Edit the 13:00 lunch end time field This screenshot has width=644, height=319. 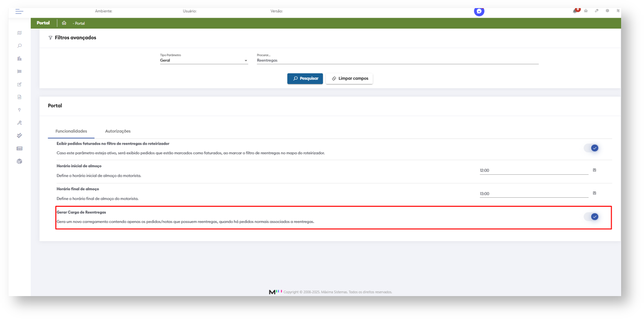coord(534,194)
